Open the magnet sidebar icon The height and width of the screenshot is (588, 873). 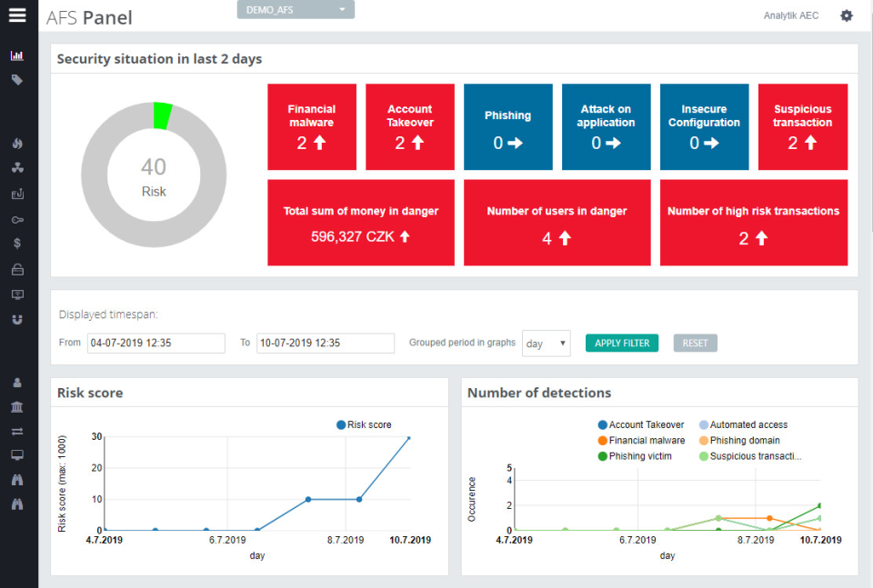[17, 319]
